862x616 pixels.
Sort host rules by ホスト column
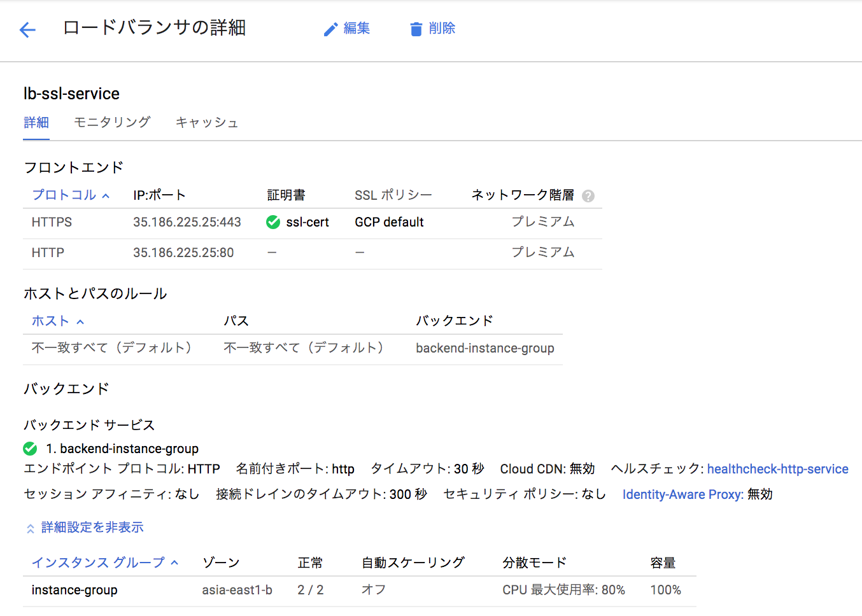(58, 321)
